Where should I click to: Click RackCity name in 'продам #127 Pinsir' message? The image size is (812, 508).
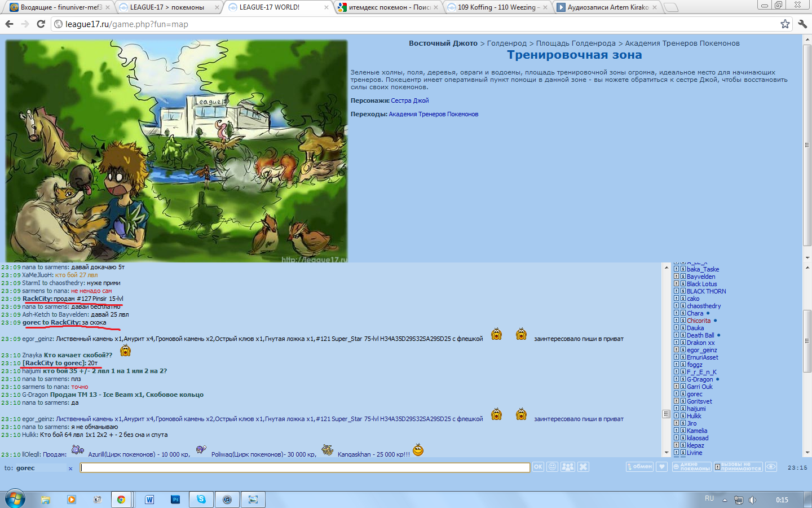coord(37,299)
